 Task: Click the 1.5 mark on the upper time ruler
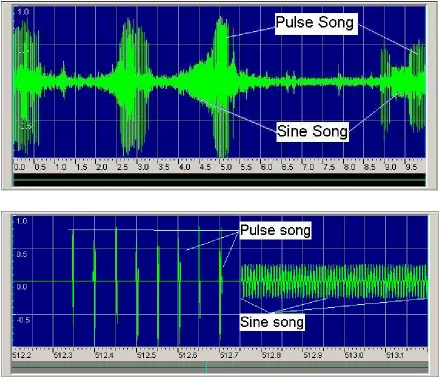point(81,167)
